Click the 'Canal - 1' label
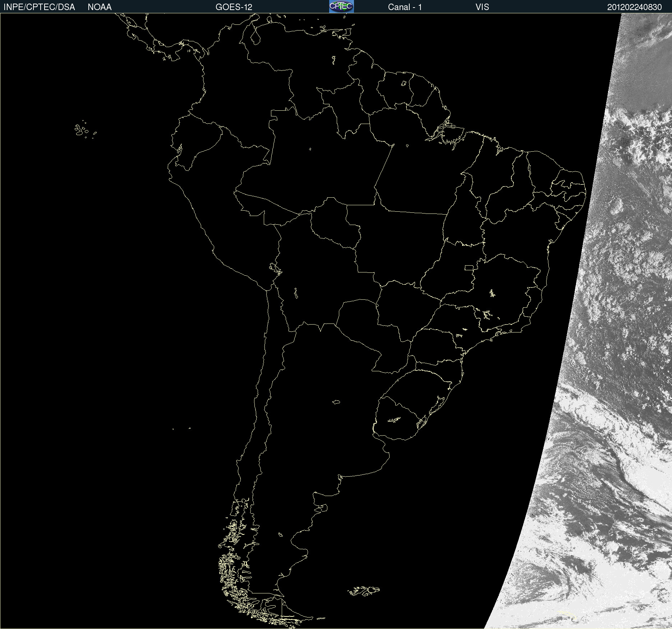672x629 pixels. [405, 7]
